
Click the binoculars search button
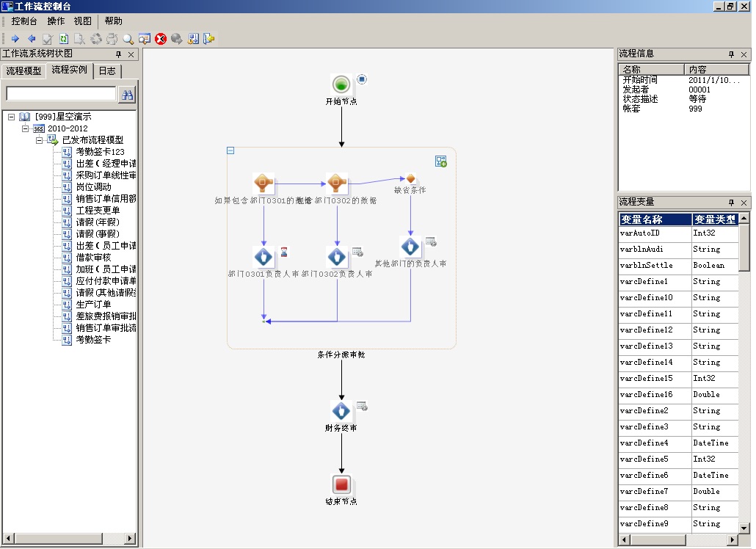[x=127, y=95]
